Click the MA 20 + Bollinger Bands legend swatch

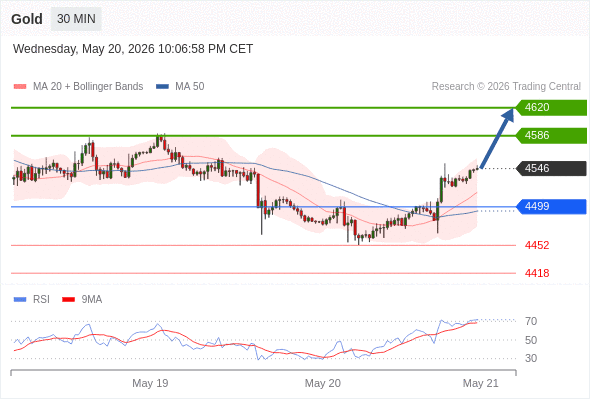point(20,87)
